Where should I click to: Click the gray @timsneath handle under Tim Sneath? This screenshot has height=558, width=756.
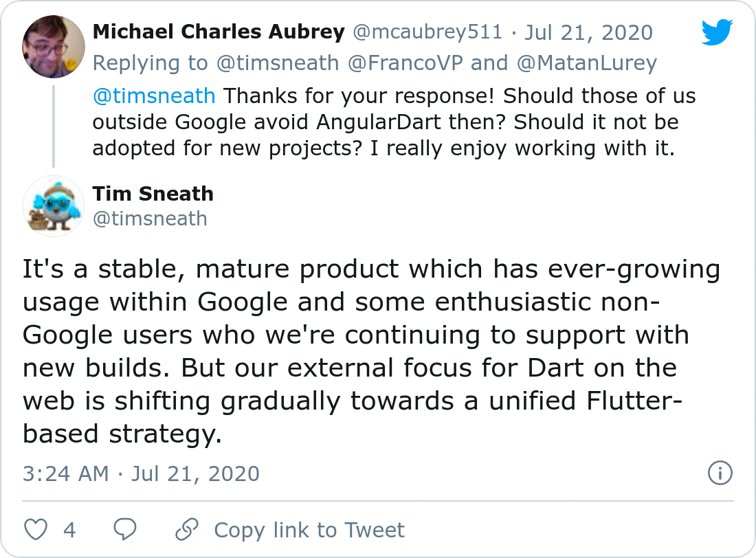(150, 219)
